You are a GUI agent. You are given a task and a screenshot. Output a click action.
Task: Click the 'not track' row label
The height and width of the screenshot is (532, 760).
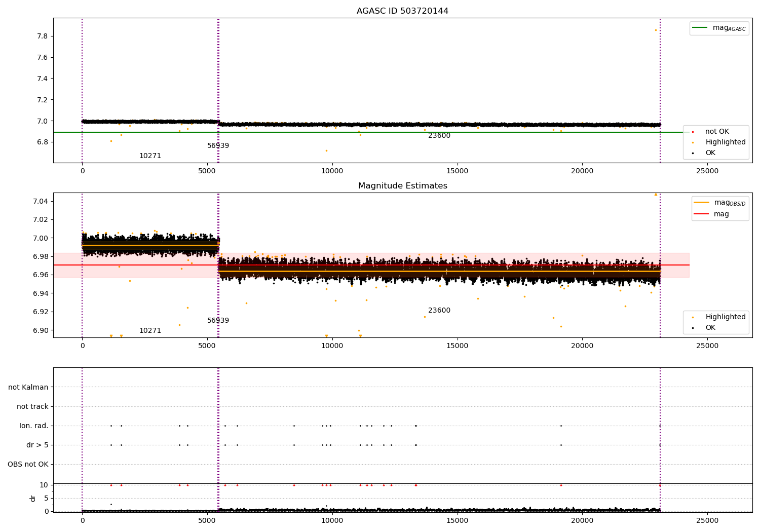point(32,407)
